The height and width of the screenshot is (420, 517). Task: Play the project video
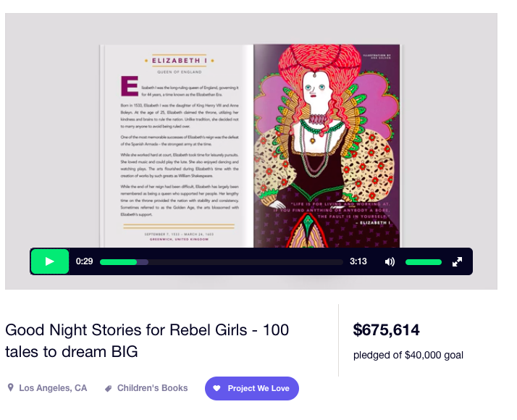pos(50,261)
